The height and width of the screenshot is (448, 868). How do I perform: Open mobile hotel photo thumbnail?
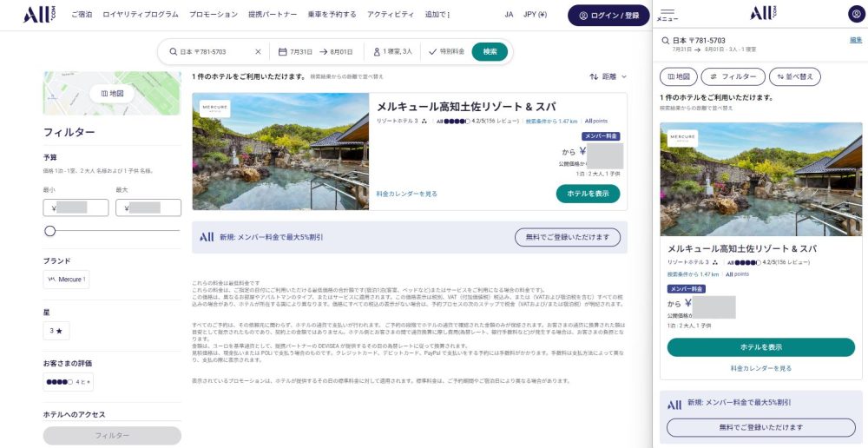pos(761,180)
